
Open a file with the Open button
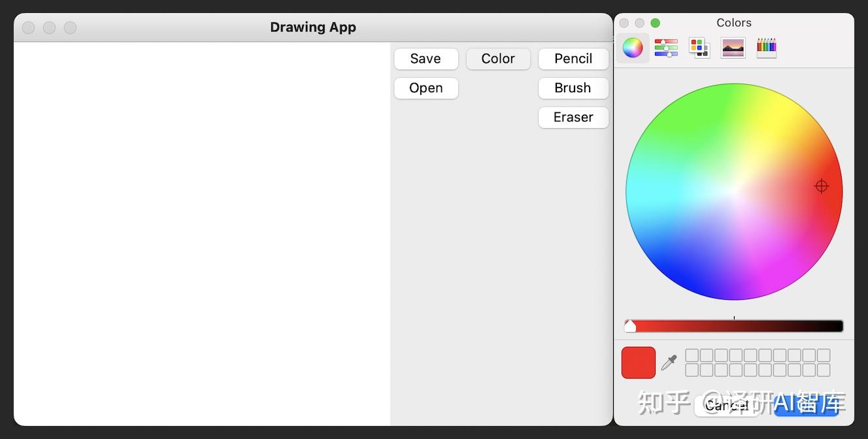coord(426,88)
